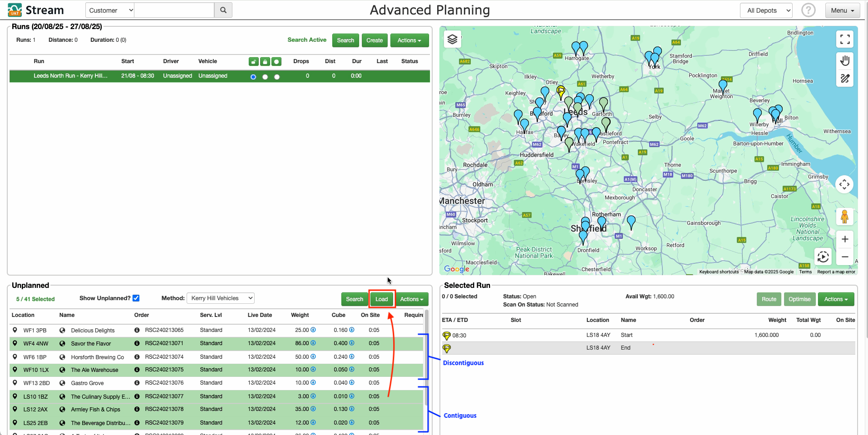Sort Unplanned by Live Date column header
Screen dimensions: 868x435
pos(260,315)
